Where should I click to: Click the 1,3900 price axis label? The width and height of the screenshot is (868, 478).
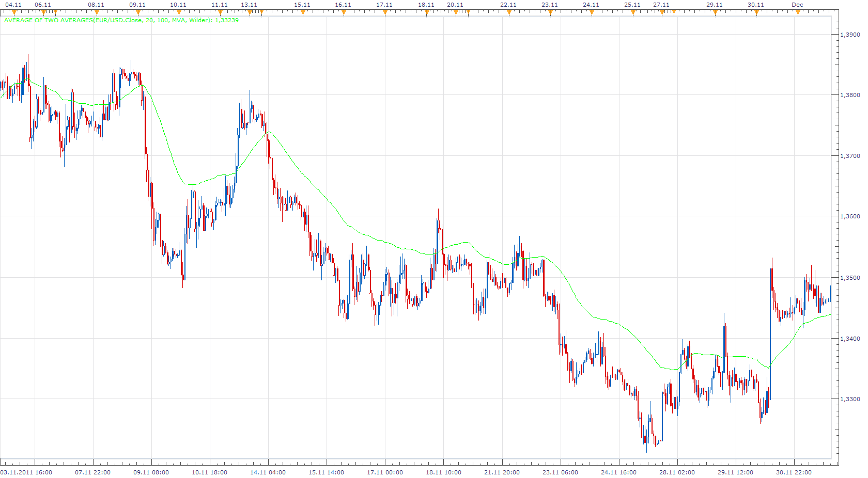(x=850, y=35)
